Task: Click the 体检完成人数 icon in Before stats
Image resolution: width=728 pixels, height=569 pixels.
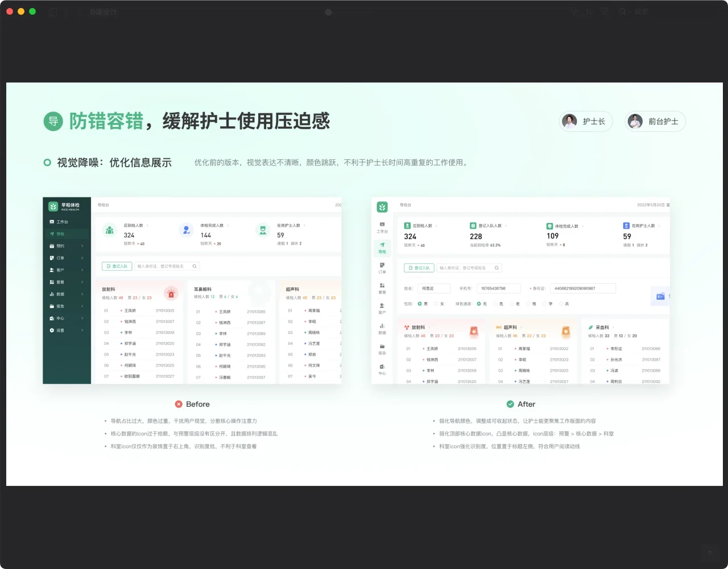Action: tap(186, 230)
